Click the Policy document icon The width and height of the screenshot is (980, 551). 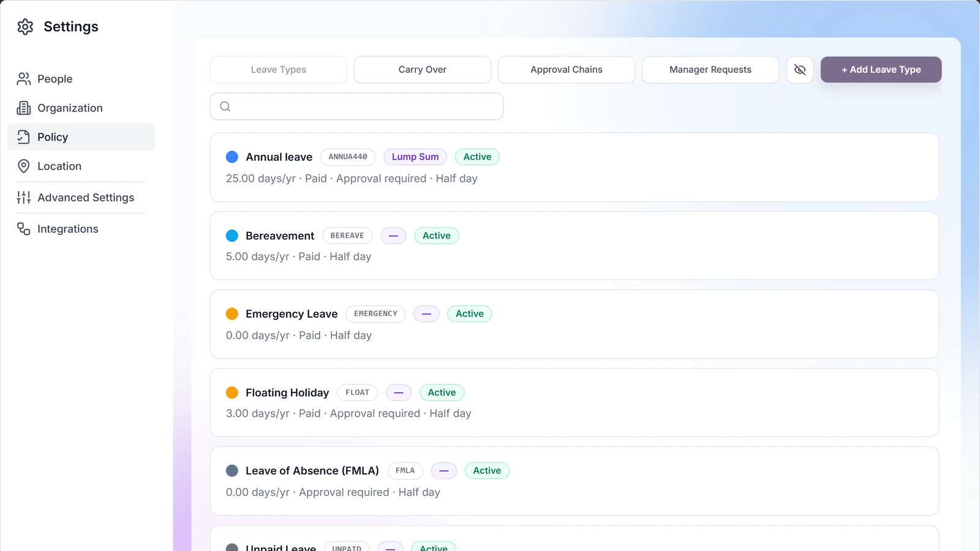(x=24, y=137)
